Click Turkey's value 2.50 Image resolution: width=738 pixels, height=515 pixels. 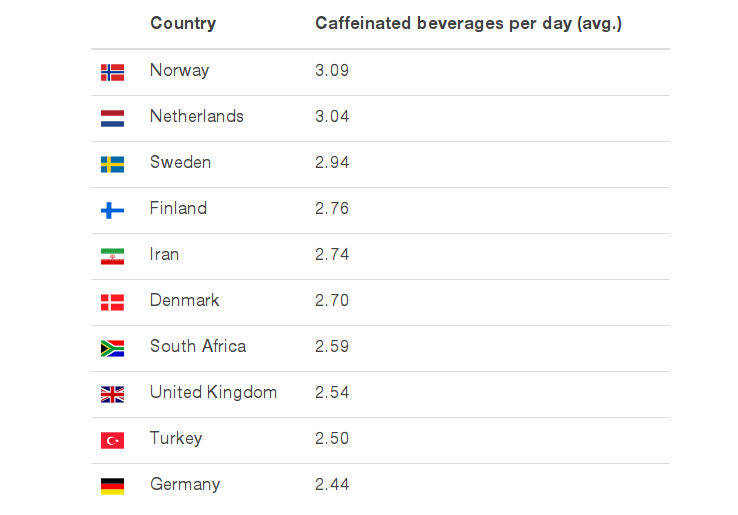click(331, 439)
